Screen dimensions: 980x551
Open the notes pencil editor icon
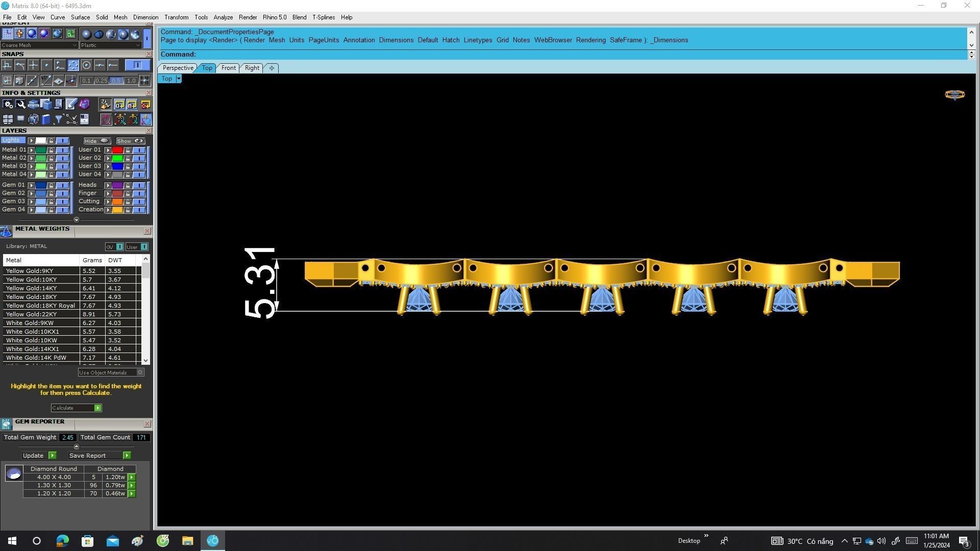point(71,104)
